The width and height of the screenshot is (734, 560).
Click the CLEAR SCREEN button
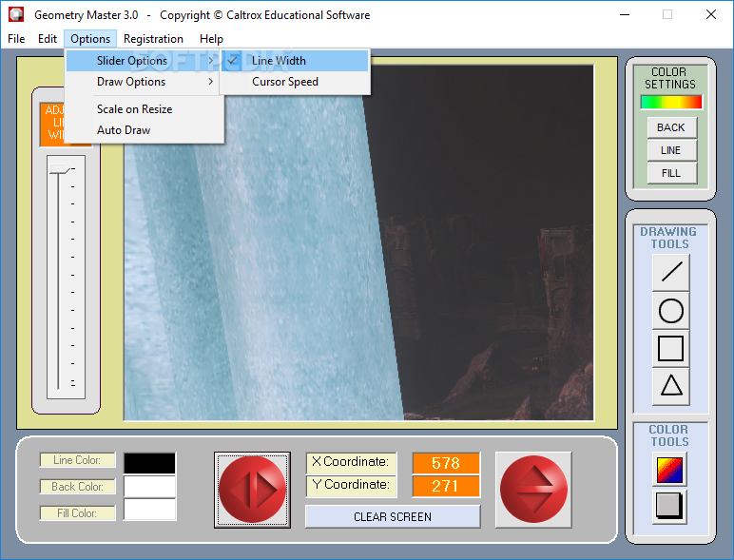tap(393, 517)
